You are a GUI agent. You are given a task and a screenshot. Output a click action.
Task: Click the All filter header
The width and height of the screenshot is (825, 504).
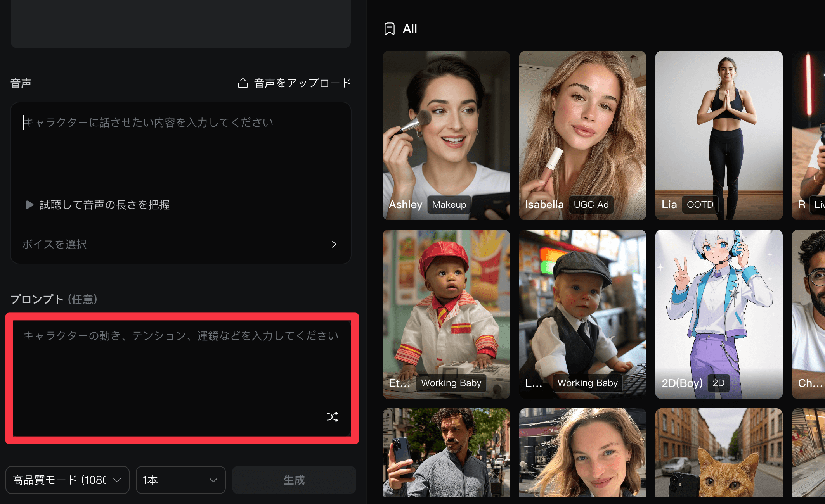[x=409, y=28]
